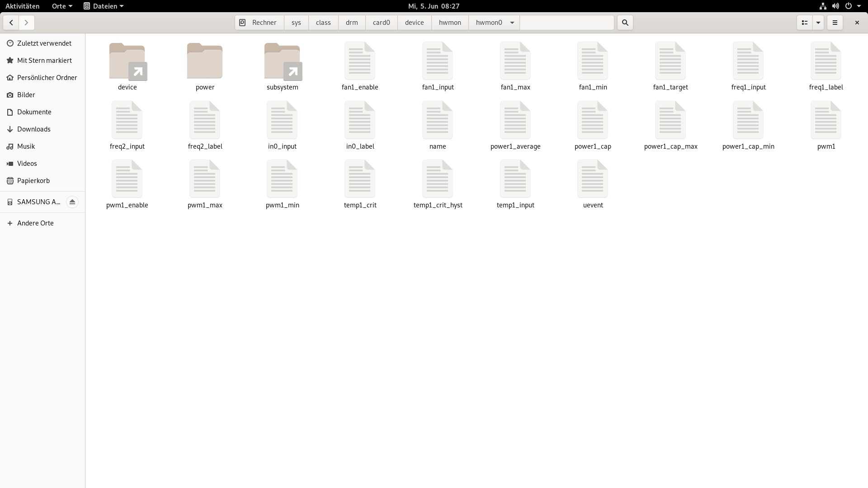Open the power folder

205,66
